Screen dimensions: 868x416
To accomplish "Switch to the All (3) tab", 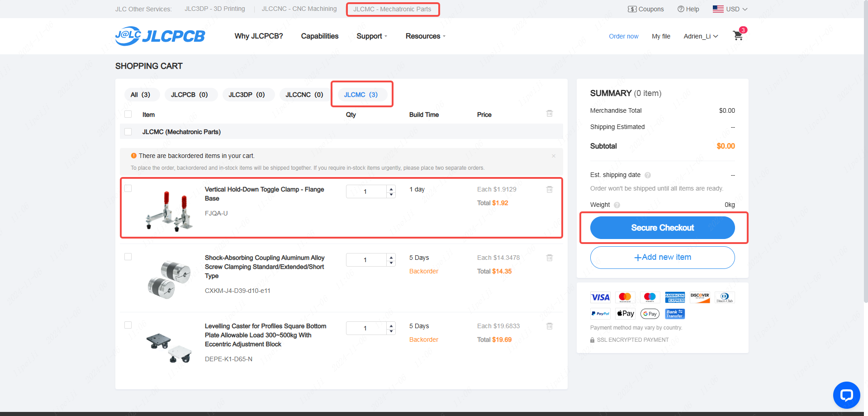I will point(142,95).
